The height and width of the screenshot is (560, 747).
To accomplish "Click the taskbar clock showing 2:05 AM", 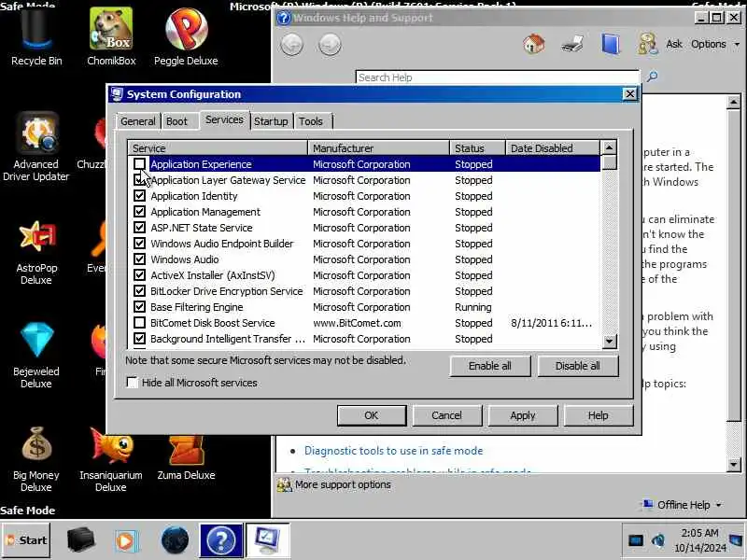I will (699, 540).
